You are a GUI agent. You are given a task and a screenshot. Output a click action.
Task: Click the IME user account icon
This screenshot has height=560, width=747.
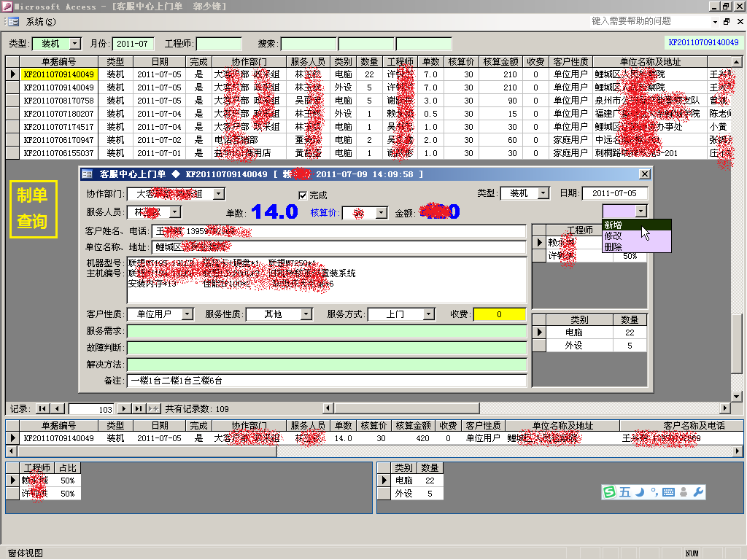pyautogui.click(x=684, y=493)
